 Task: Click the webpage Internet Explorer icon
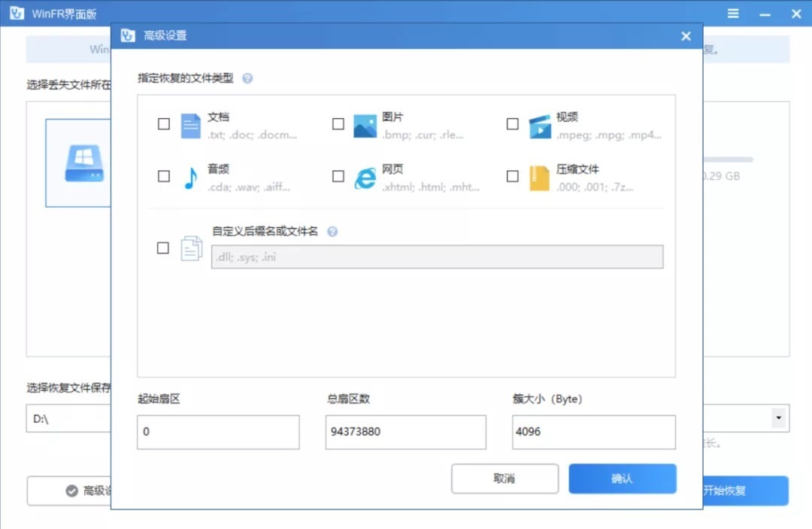pos(365,178)
